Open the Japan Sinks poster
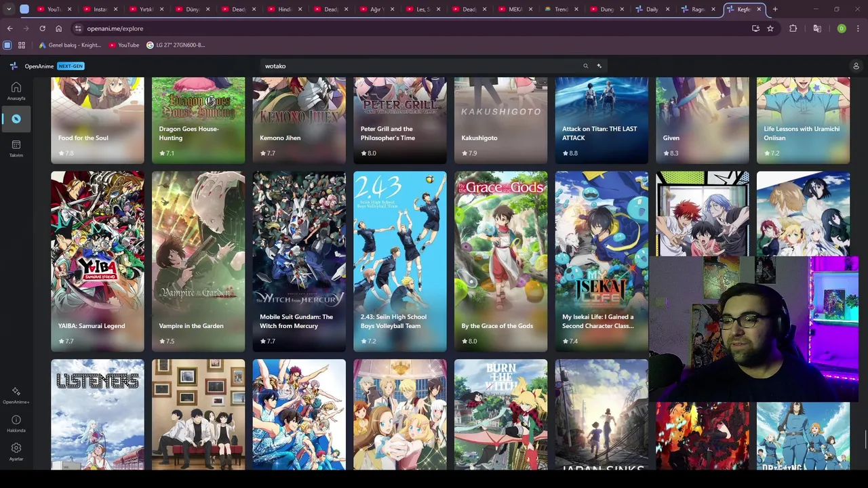This screenshot has height=488, width=868. [601, 415]
